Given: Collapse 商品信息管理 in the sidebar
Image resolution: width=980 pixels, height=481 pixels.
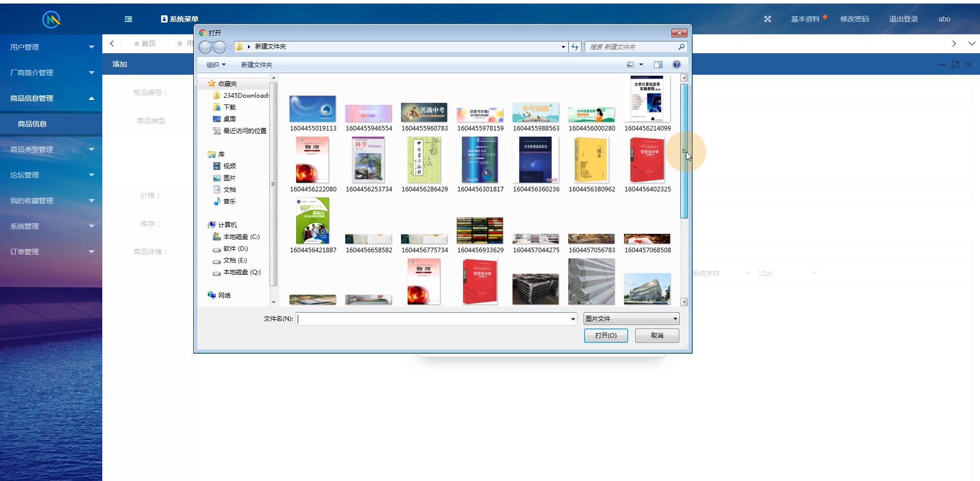Looking at the screenshot, I should (x=51, y=98).
